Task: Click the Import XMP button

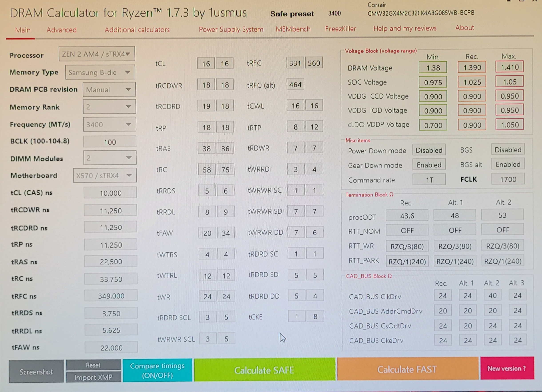Action: (x=94, y=377)
